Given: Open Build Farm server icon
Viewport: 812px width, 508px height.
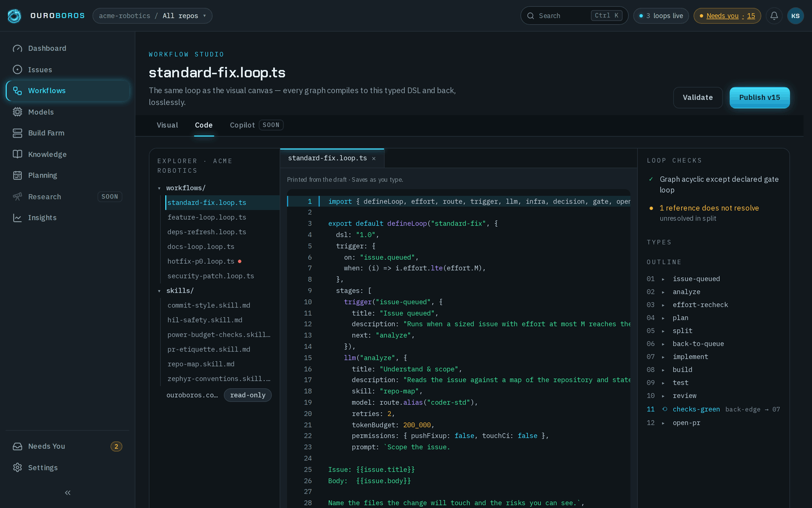Looking at the screenshot, I should point(17,133).
